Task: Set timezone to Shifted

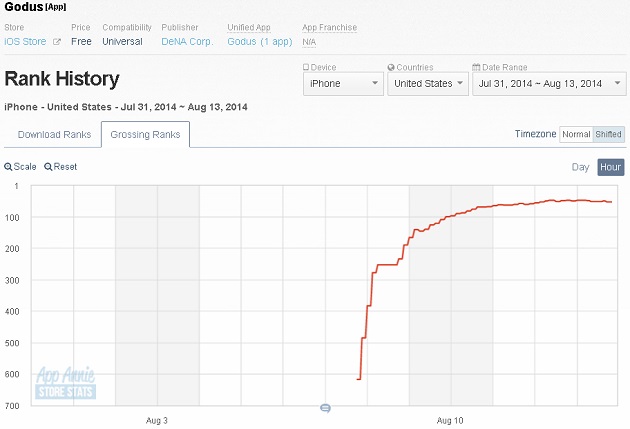Action: tap(608, 134)
